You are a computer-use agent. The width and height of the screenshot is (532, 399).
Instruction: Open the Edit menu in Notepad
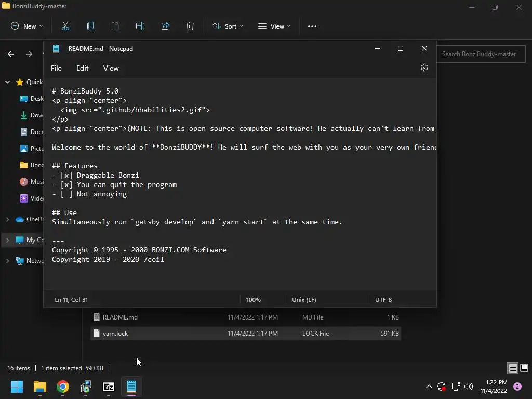click(x=83, y=68)
